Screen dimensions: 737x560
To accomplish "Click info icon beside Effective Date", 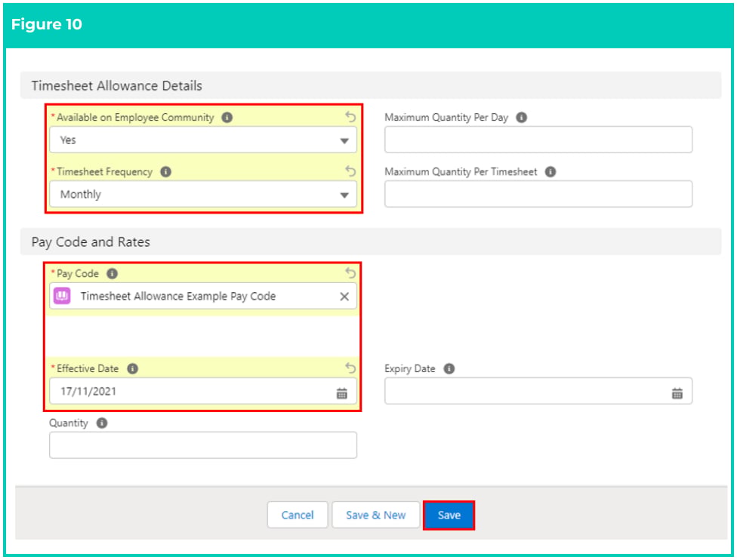I will (133, 369).
